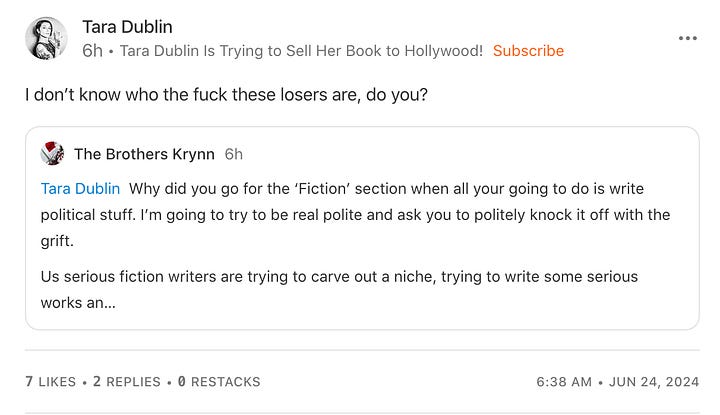Viewport: 720px width, 415px height.
Task: Open the three-dot more options menu
Action: coord(687,38)
